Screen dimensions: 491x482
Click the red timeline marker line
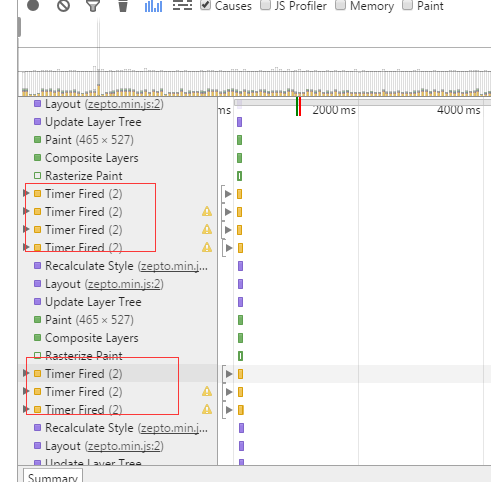(300, 106)
